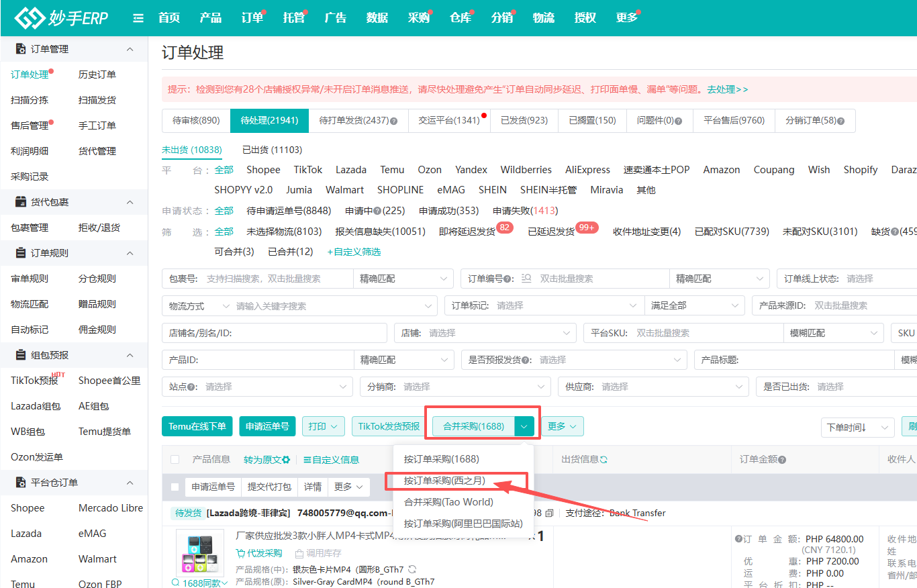The image size is (917, 588).
Task: Click the gear icon beside 转为原文
Action: click(x=286, y=460)
